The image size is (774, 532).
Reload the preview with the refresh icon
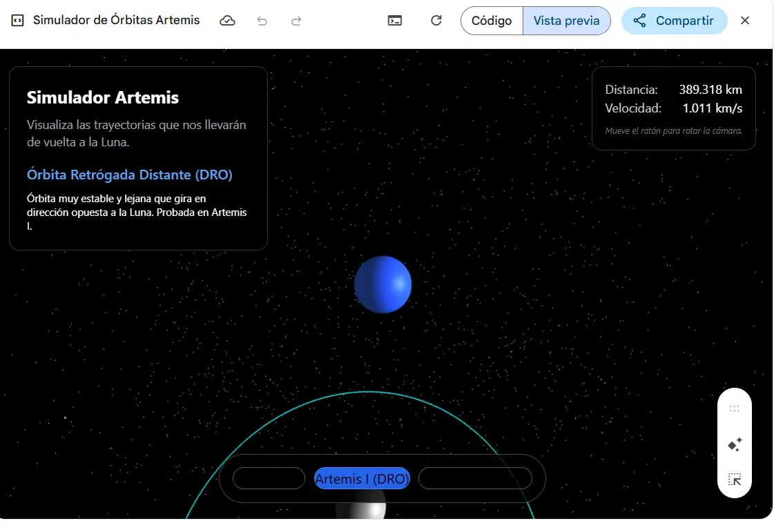point(436,21)
